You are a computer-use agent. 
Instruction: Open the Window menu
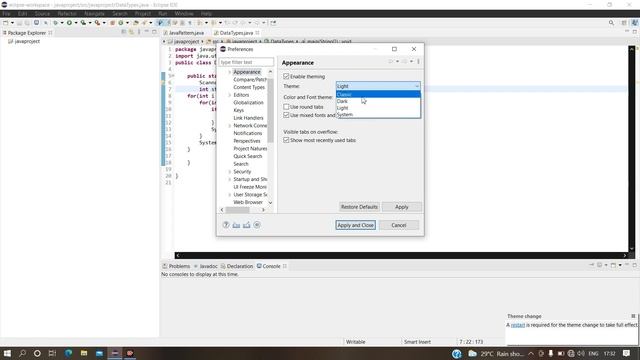[184, 13]
